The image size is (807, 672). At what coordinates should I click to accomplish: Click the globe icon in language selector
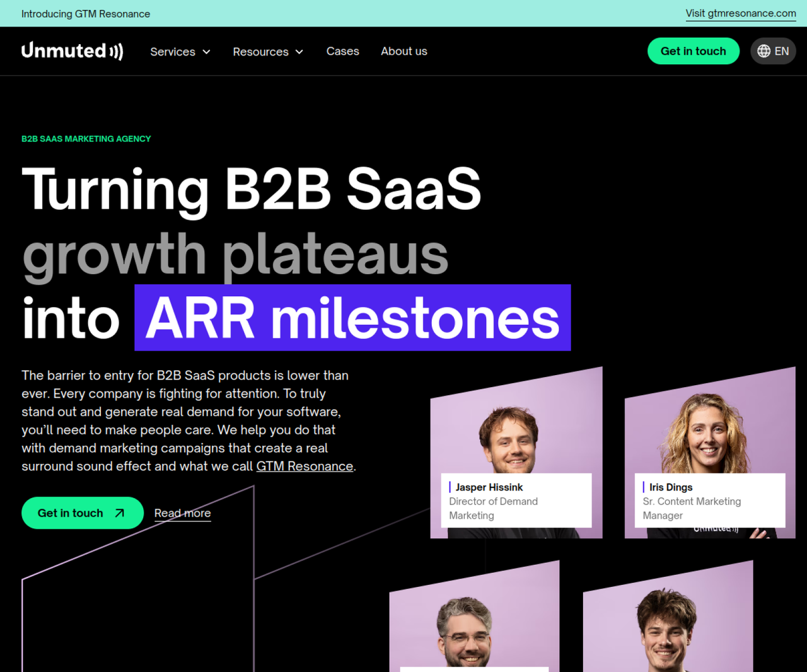tap(763, 51)
